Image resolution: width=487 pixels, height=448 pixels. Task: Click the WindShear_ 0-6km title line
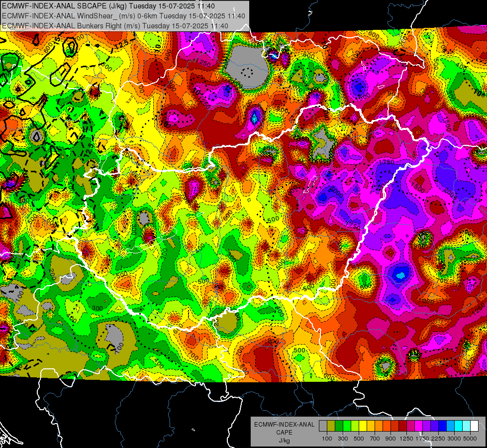click(123, 16)
